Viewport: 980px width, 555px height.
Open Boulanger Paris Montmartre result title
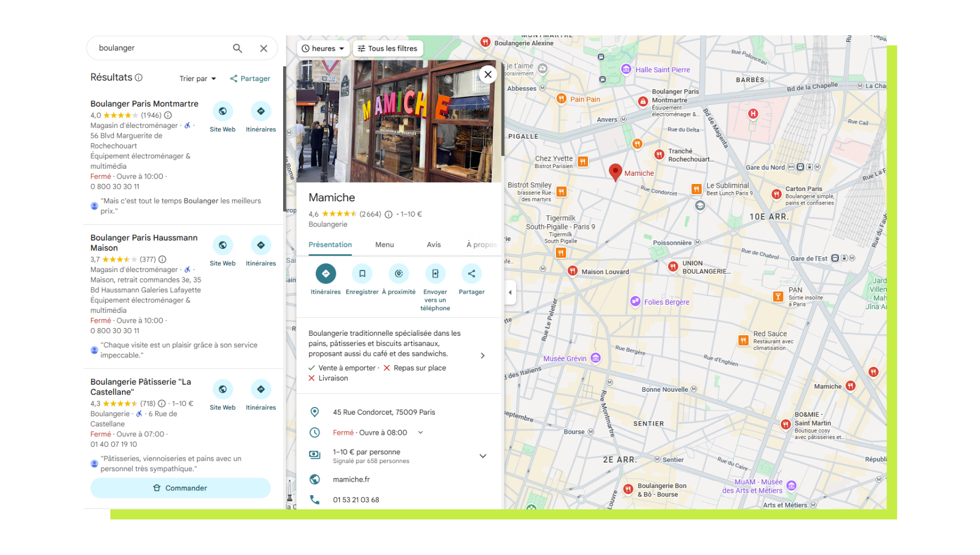(144, 104)
